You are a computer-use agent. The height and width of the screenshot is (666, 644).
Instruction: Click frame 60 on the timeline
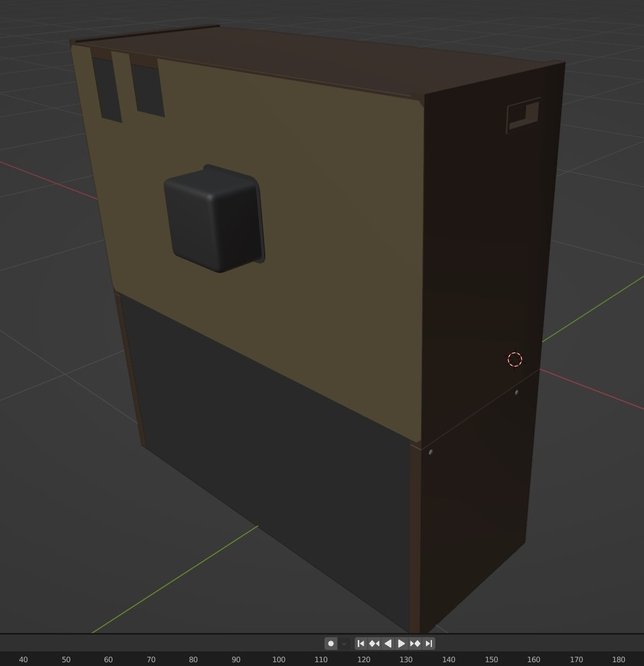click(x=109, y=659)
